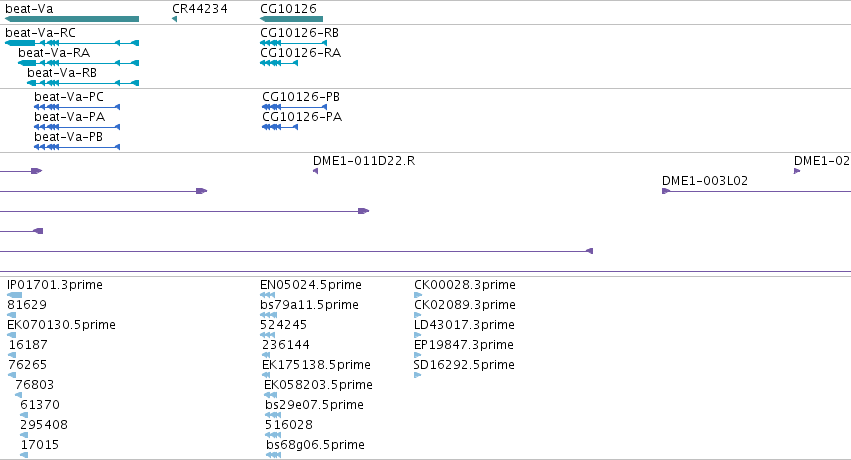Viewport: 851px width, 460px height.
Task: Select CK02089.3prime EST
Action: click(x=417, y=315)
